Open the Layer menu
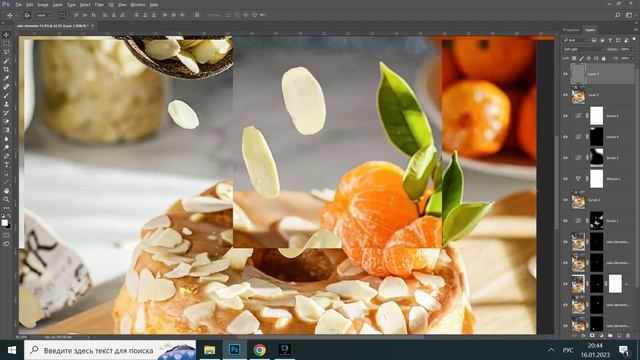This screenshot has height=360, width=640. pyautogui.click(x=58, y=5)
